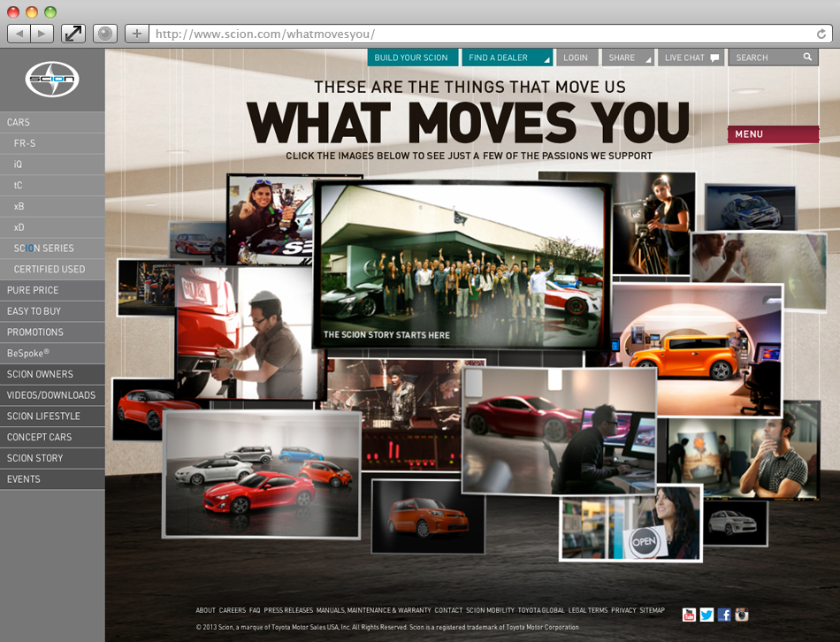This screenshot has width=840, height=642.
Task: Click the browser back arrow
Action: point(19,34)
